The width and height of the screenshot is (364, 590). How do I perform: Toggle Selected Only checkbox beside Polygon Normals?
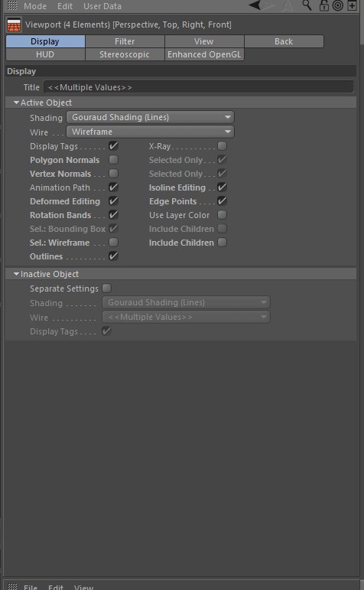tap(223, 159)
